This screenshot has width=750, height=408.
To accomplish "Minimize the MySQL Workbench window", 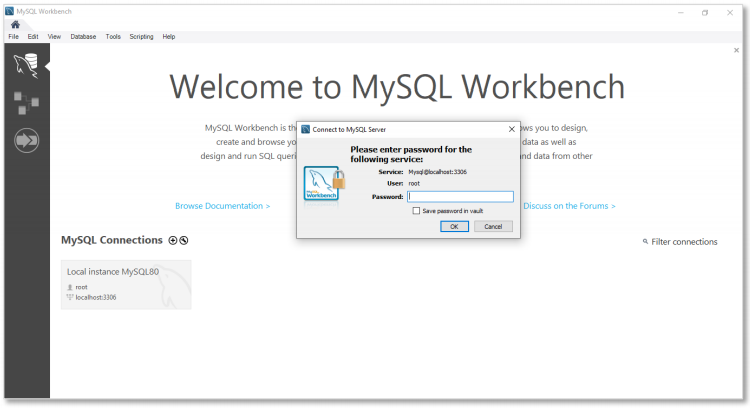I will coord(681,13).
